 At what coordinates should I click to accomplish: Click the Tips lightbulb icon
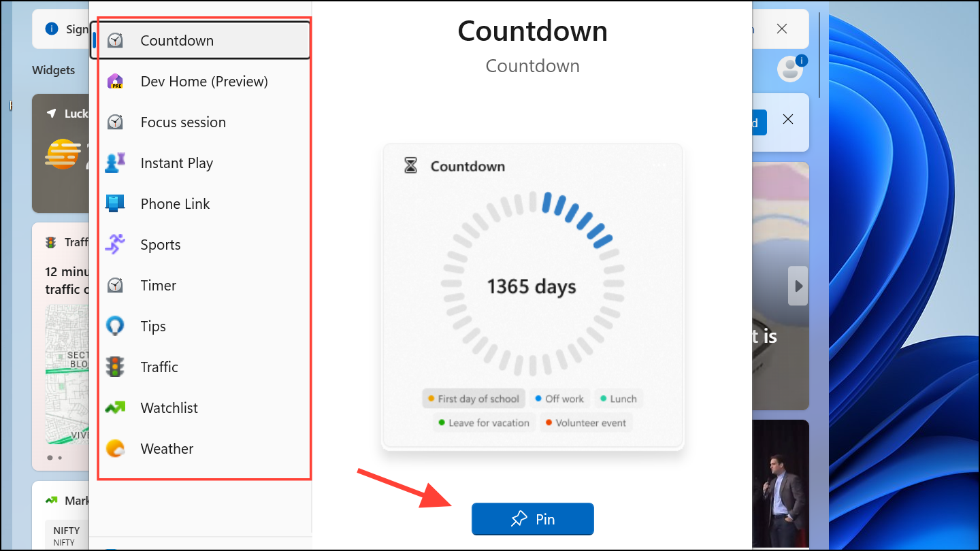pyautogui.click(x=116, y=327)
